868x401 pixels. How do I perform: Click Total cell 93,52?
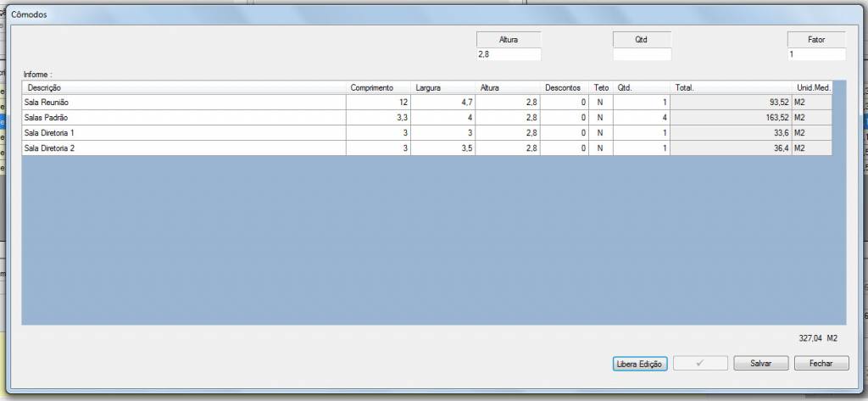[731, 103]
